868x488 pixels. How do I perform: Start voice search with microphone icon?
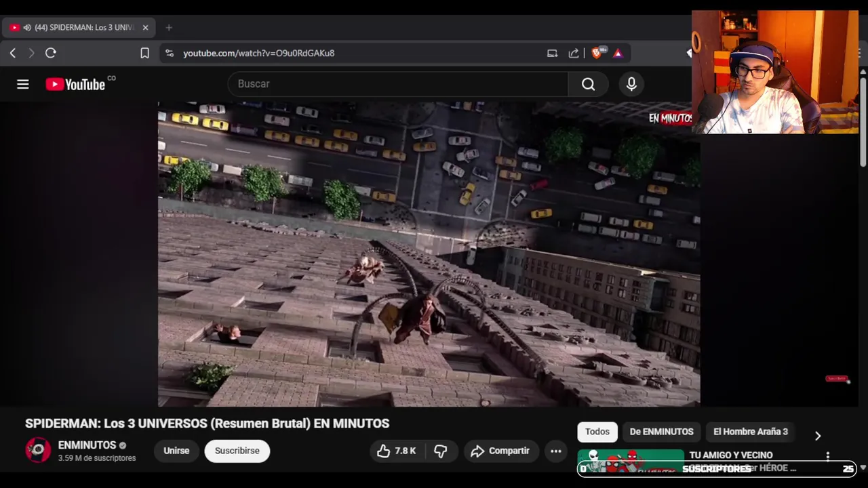(631, 84)
